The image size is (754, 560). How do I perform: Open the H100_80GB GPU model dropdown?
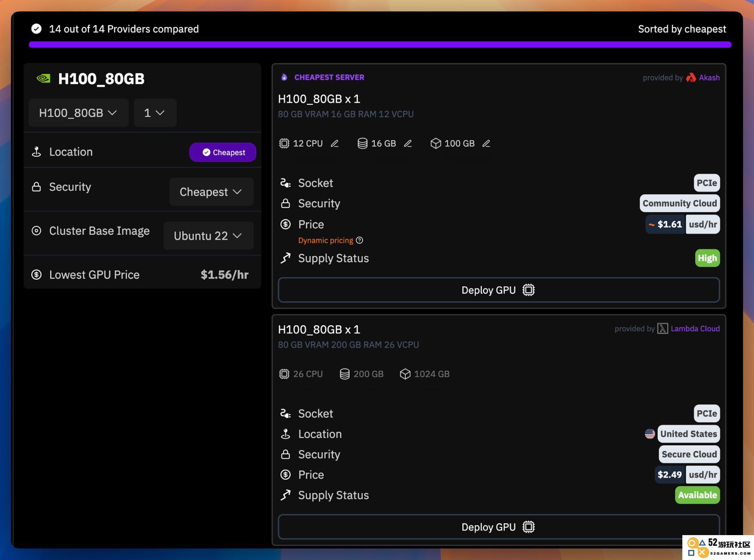point(78,113)
